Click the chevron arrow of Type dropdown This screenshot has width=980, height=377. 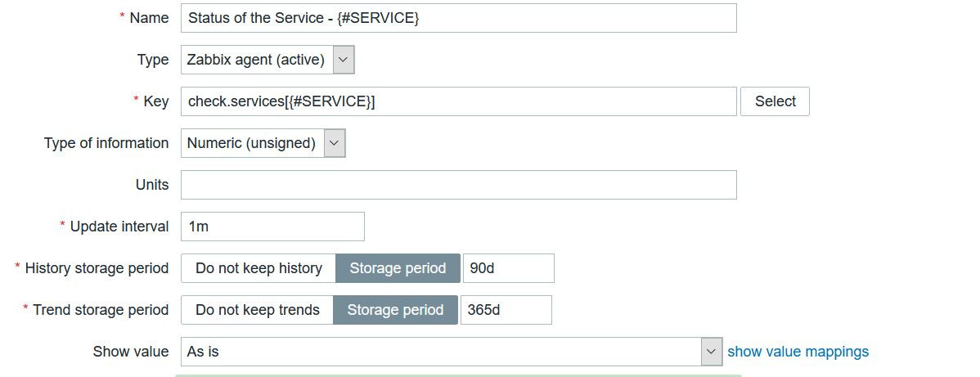click(x=344, y=60)
